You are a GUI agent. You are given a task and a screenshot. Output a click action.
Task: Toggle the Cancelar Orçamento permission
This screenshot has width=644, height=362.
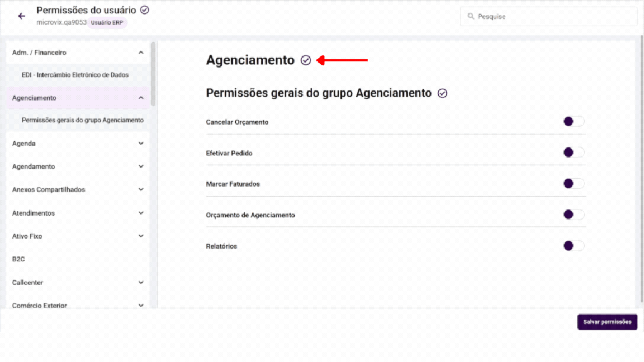point(574,122)
